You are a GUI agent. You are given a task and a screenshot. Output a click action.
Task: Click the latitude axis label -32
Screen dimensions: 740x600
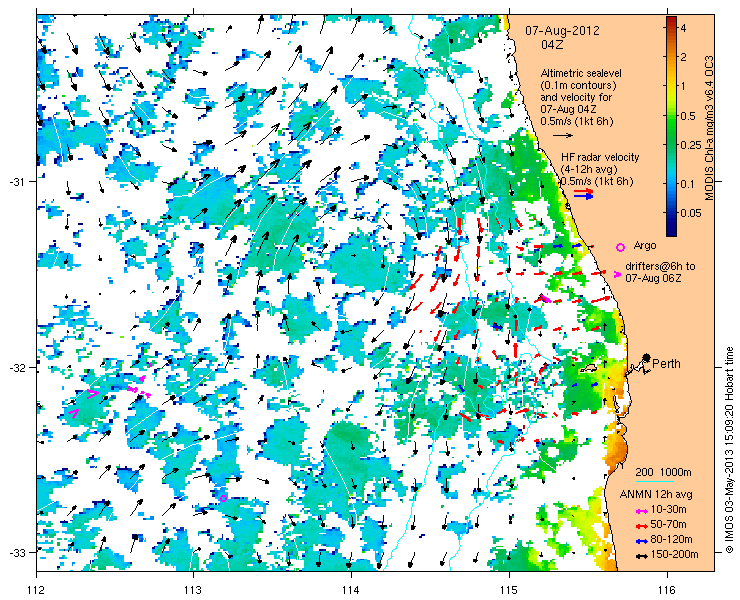pyautogui.click(x=16, y=367)
